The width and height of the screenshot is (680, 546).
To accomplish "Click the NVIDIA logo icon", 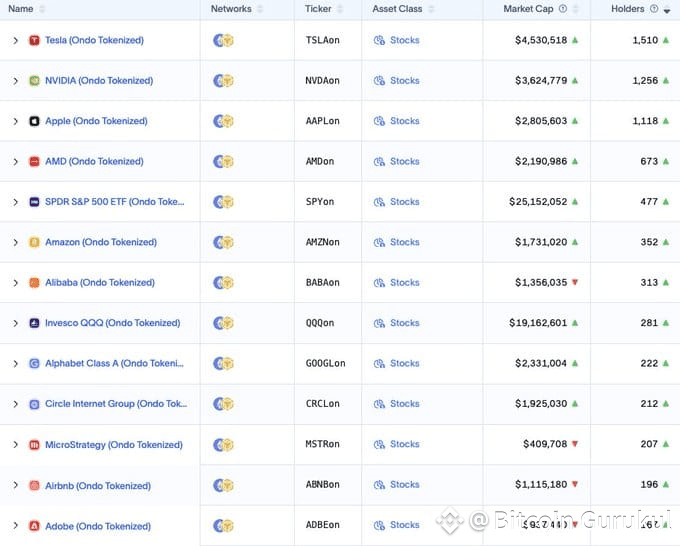I will (35, 81).
